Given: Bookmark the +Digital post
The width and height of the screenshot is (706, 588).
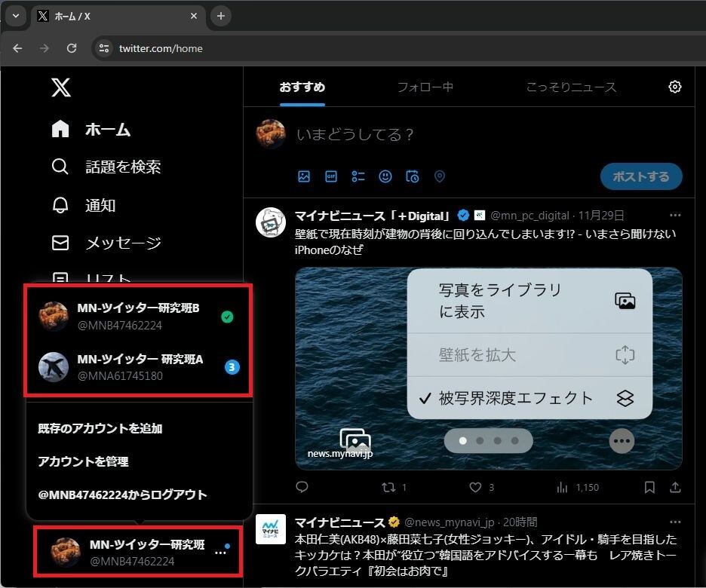Looking at the screenshot, I should pos(649,487).
